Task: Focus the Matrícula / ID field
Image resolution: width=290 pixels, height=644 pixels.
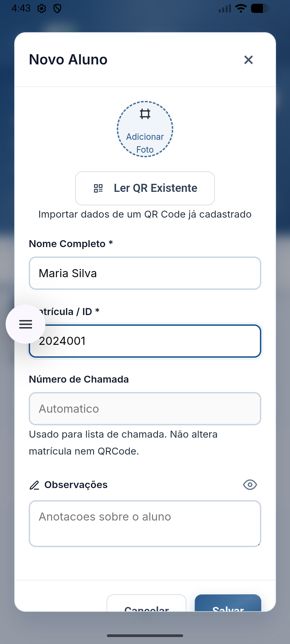Action: pyautogui.click(x=150, y=341)
